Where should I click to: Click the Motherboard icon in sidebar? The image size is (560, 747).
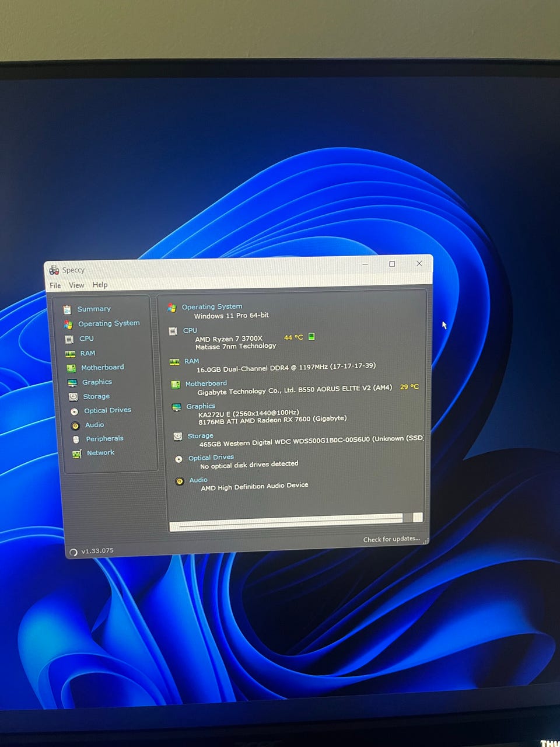(x=71, y=368)
